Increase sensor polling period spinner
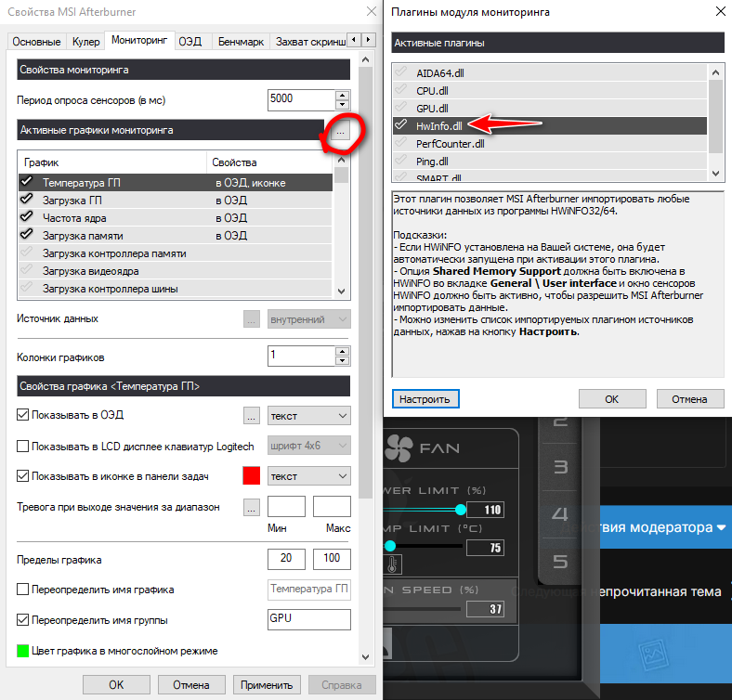This screenshot has width=732, height=700. point(343,96)
